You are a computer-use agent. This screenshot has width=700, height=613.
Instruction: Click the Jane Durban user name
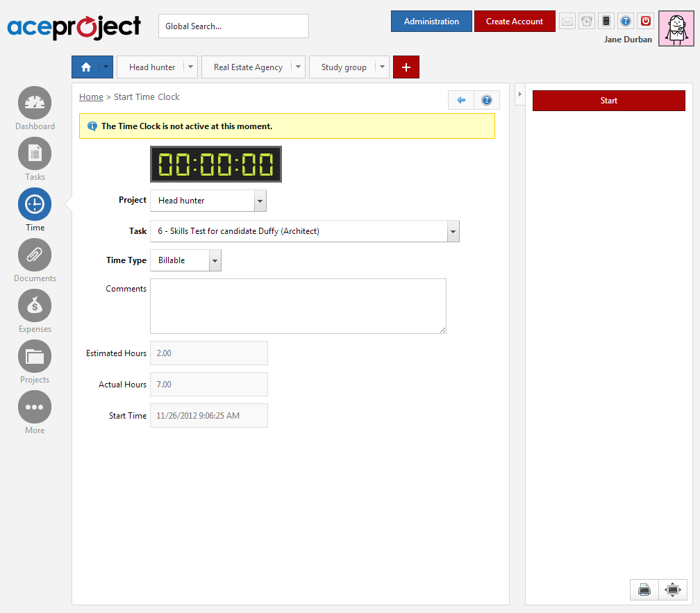(628, 40)
